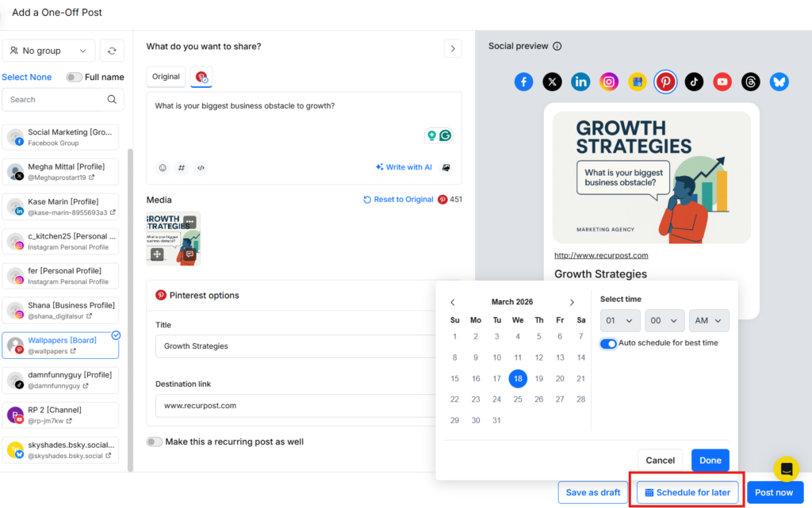The width and height of the screenshot is (812, 508).
Task: Click the Facebook icon in social preview
Action: pos(523,82)
